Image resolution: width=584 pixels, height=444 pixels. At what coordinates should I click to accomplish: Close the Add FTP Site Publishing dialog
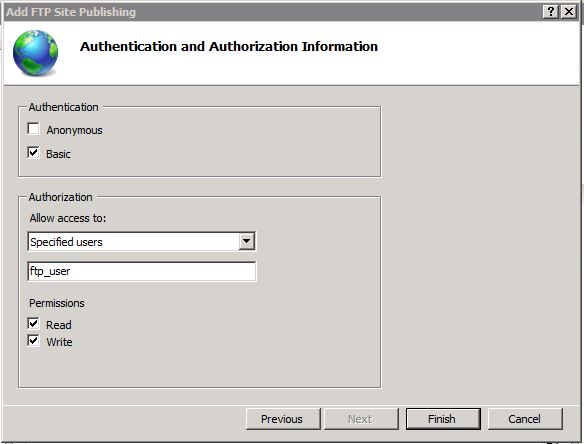pos(569,12)
